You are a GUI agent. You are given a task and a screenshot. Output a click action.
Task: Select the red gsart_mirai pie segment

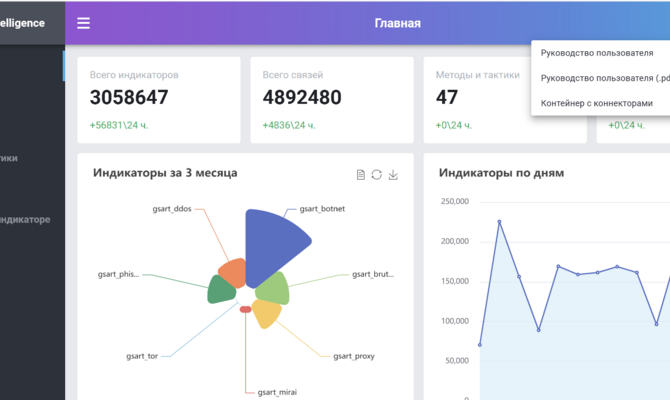(x=245, y=309)
